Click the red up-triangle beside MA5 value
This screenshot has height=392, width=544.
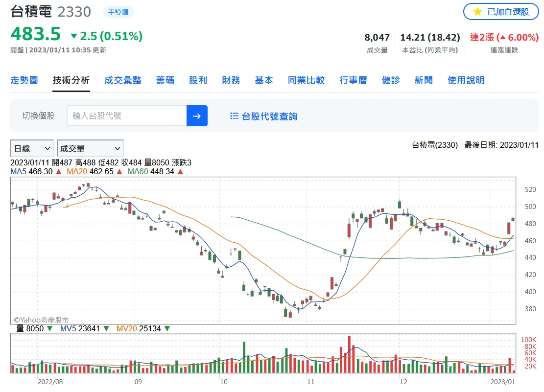pyautogui.click(x=59, y=172)
